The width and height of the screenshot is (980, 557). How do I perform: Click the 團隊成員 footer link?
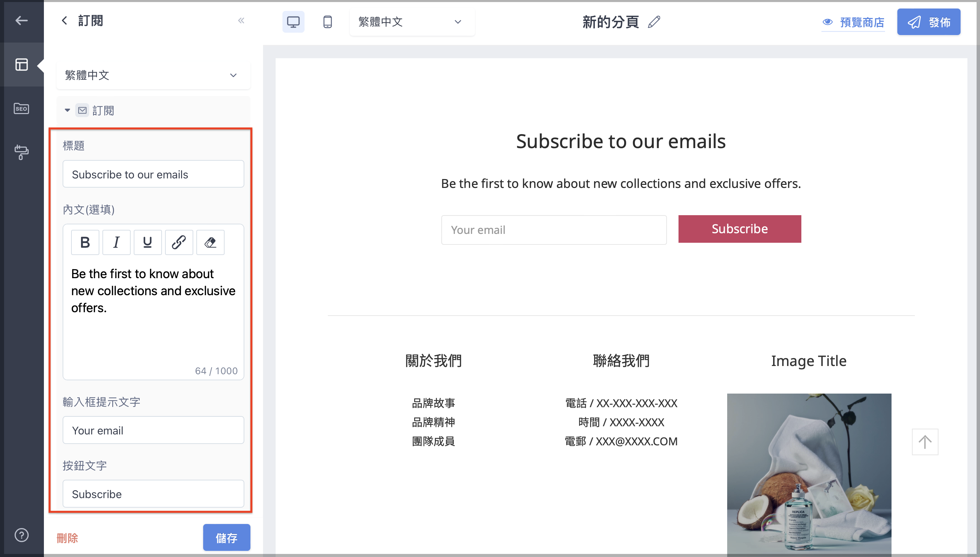434,441
